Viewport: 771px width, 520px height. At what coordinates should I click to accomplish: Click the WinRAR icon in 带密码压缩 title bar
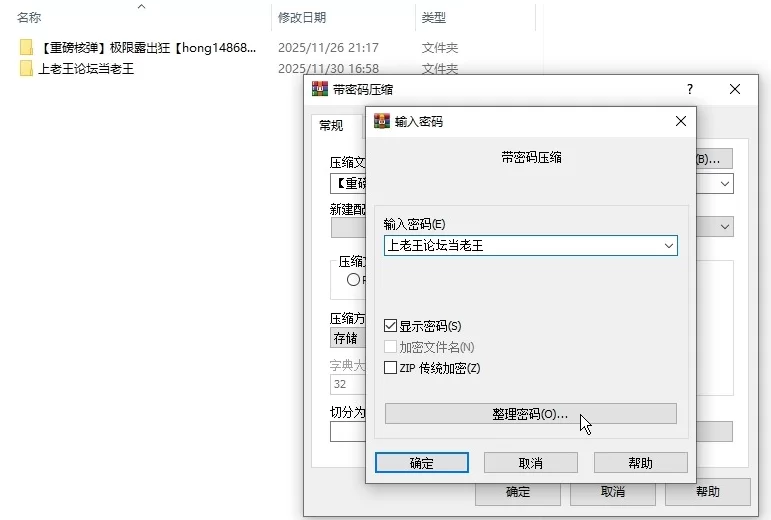pyautogui.click(x=319, y=89)
